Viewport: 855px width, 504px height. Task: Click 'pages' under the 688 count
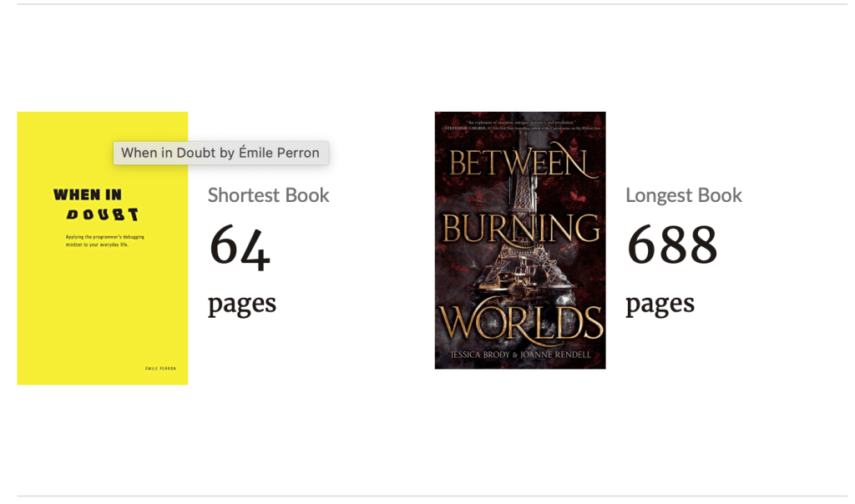(660, 303)
